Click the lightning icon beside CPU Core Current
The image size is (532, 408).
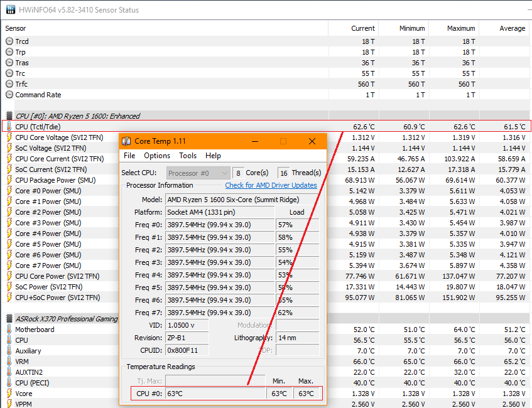click(9, 159)
